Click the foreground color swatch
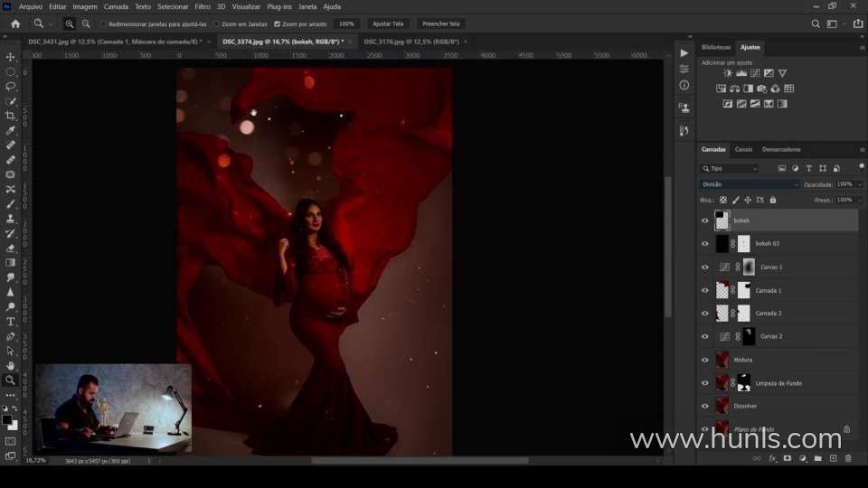Viewport: 868px width, 488px height. pos(6,420)
